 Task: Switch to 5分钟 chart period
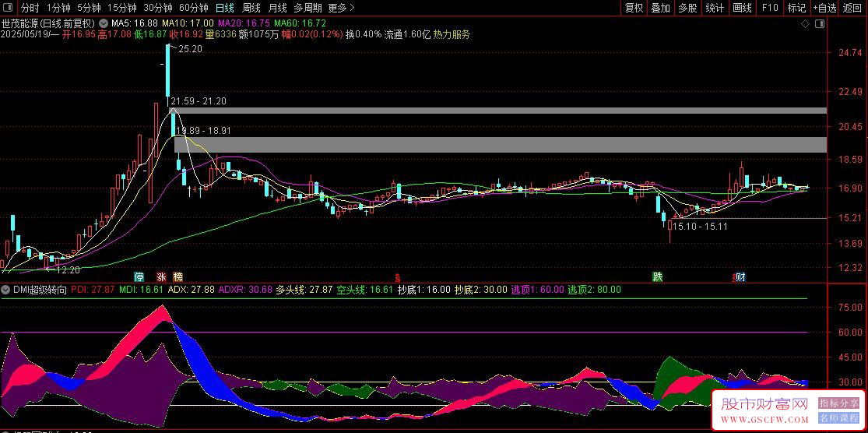[x=89, y=8]
